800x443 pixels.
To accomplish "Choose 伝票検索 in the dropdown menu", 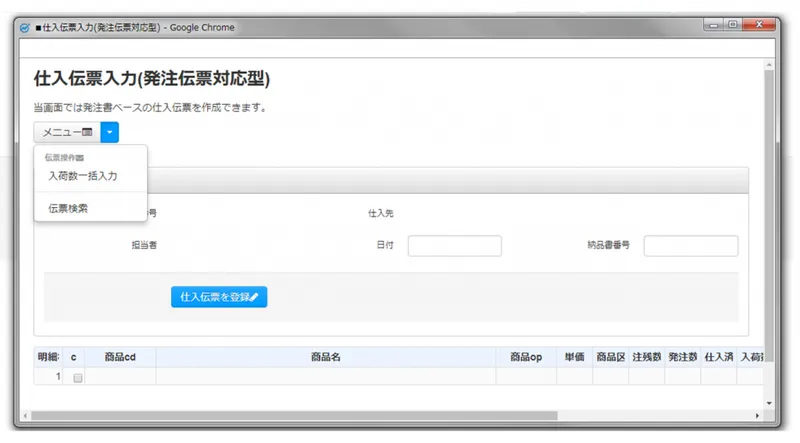I will point(68,208).
